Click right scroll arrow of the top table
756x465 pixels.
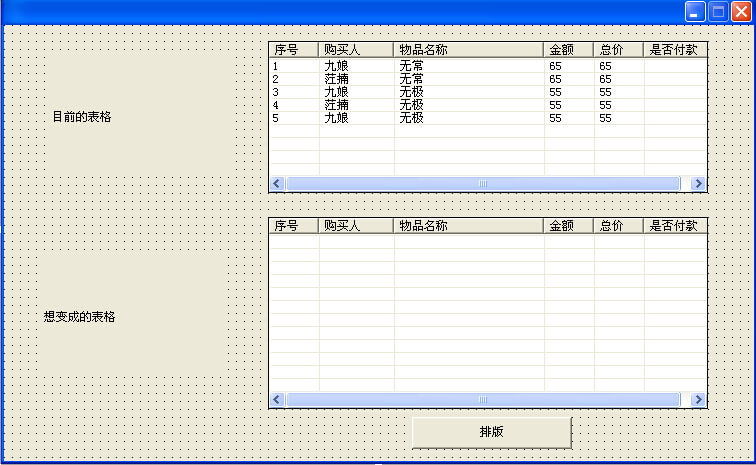click(698, 183)
